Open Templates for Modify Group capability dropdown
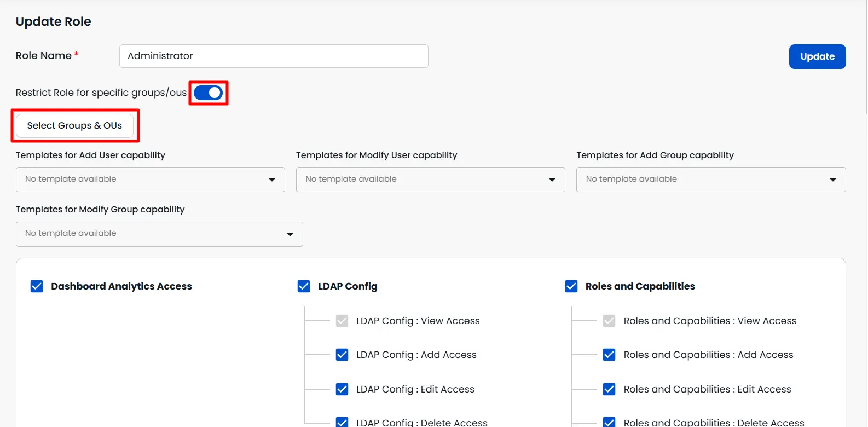Screen dimensions: 868x427 point(159,234)
